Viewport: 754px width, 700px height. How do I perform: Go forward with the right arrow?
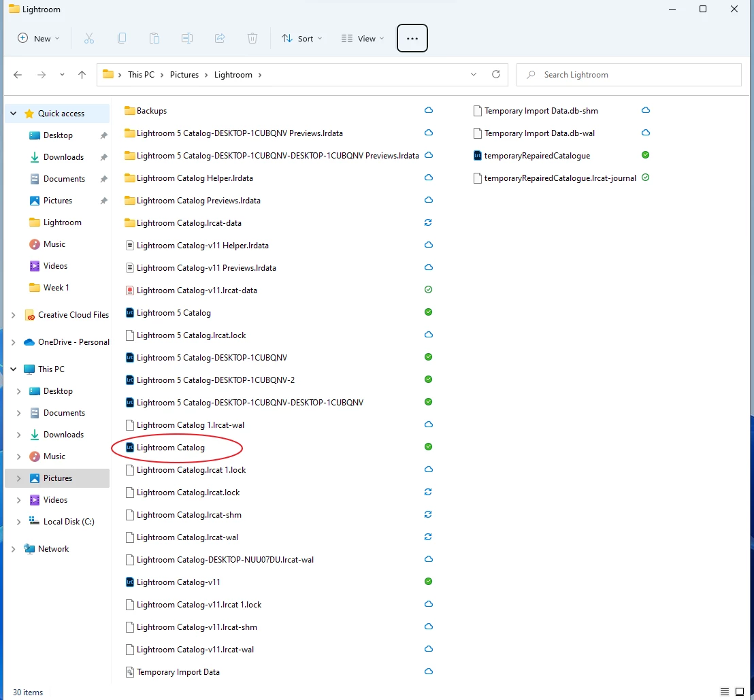click(42, 75)
